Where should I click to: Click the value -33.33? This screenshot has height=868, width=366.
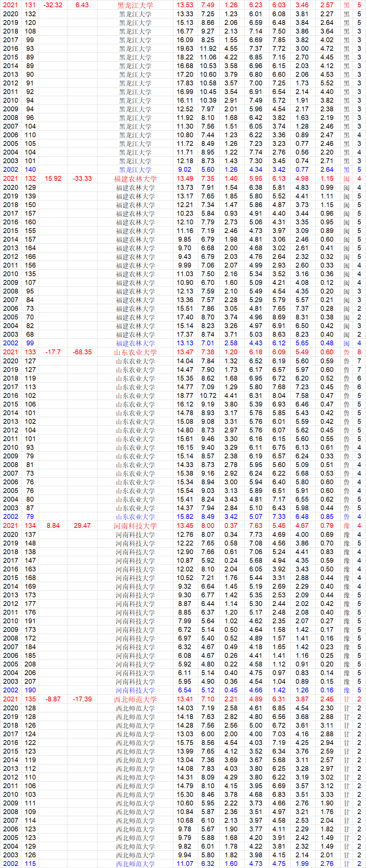(82, 178)
